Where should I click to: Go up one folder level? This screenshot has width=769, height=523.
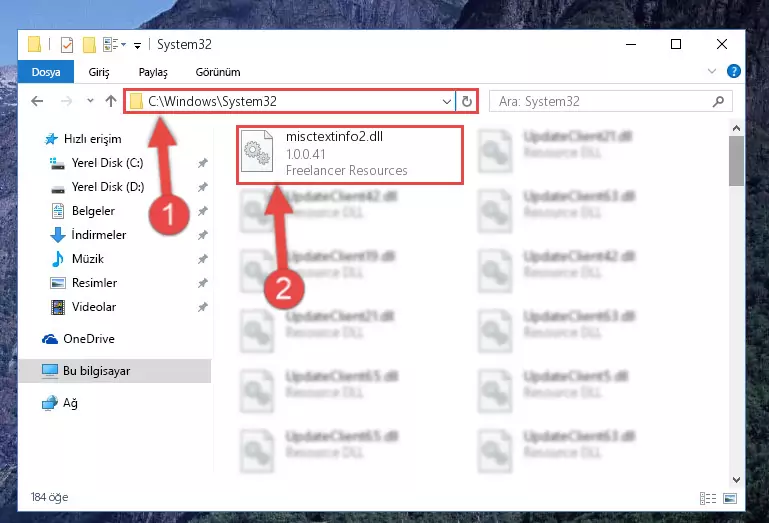(x=111, y=101)
